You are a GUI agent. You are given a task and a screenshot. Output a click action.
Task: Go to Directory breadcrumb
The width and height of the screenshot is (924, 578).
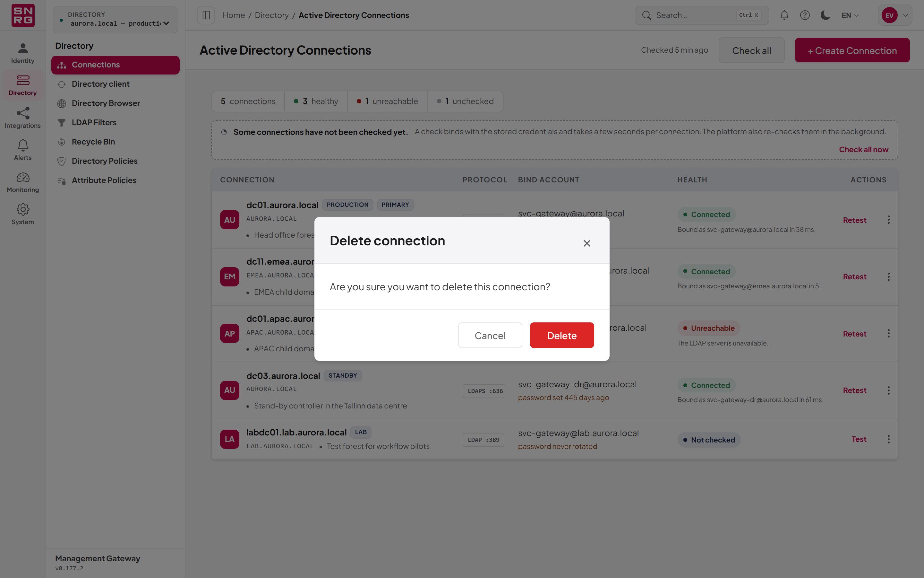271,15
